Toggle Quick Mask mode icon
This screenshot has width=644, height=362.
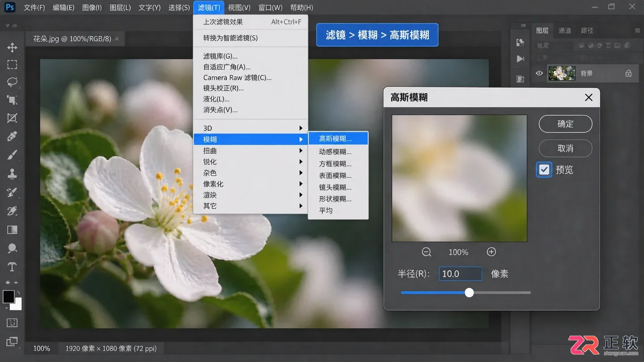pyautogui.click(x=12, y=323)
